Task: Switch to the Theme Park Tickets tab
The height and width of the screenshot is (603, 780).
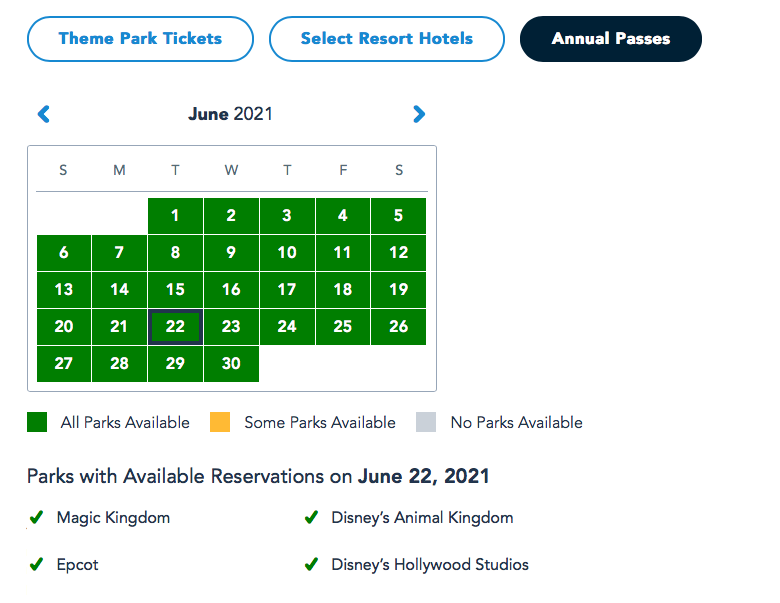Action: tap(140, 39)
